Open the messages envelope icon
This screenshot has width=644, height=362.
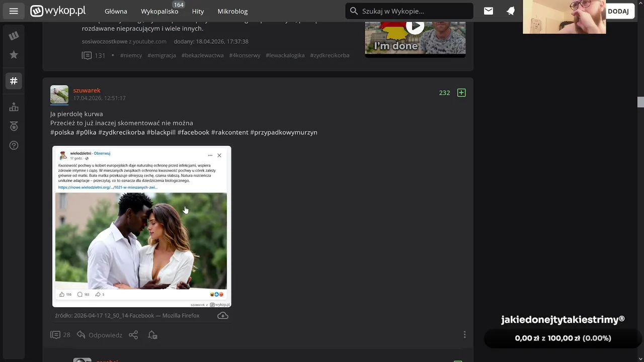coord(489,11)
